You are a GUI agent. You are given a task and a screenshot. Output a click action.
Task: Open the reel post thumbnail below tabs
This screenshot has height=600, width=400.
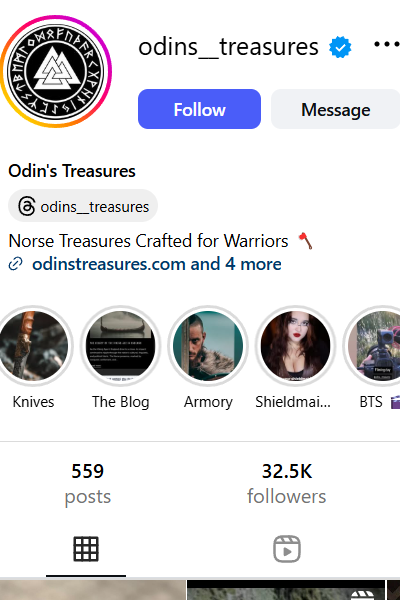[286, 590]
